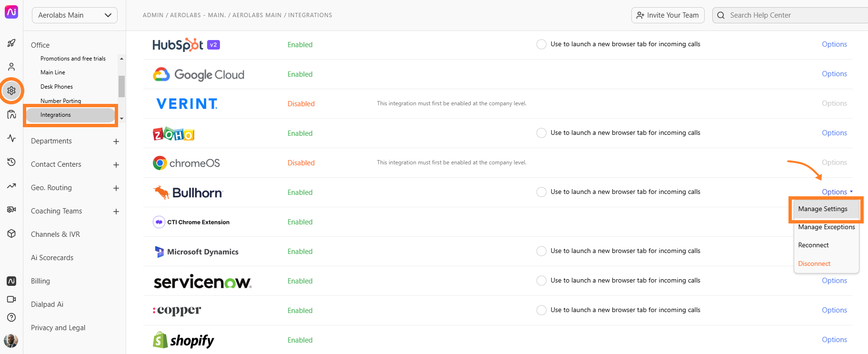Open the activity pulse sidebar icon
The height and width of the screenshot is (354, 868).
[11, 138]
